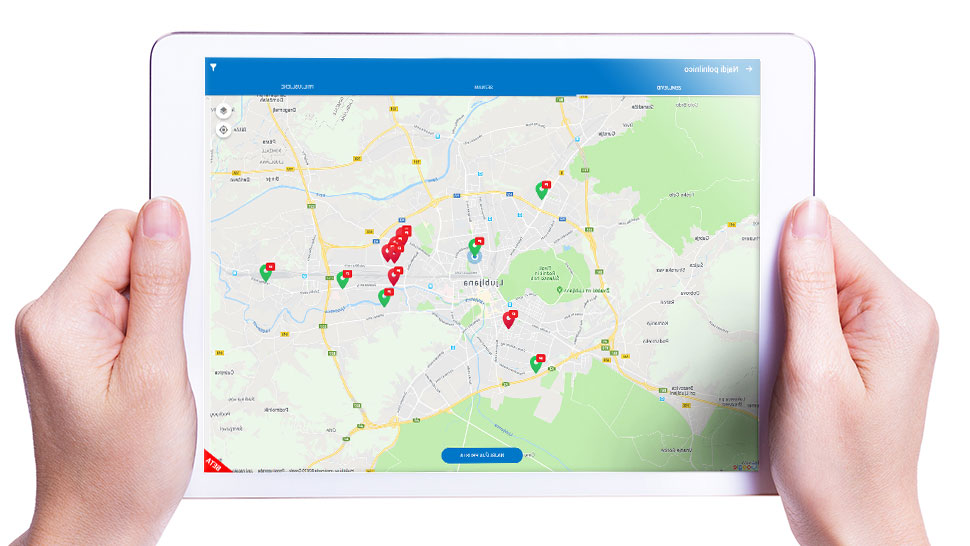Click the Najdi polnilnico header title

tap(711, 69)
